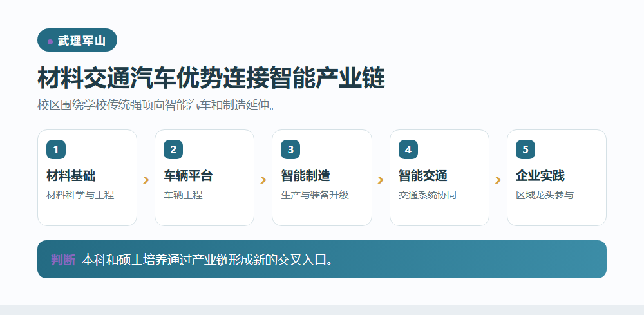Click 材料科学与工程 description text

(x=80, y=195)
